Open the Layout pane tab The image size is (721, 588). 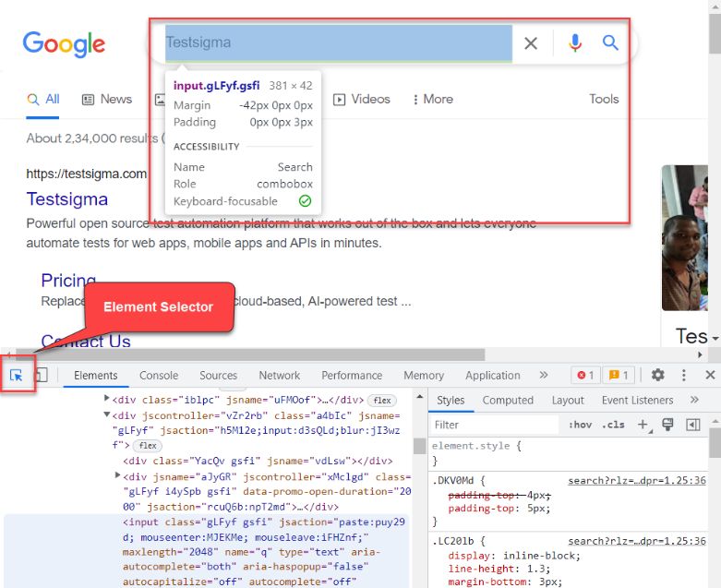pos(568,401)
